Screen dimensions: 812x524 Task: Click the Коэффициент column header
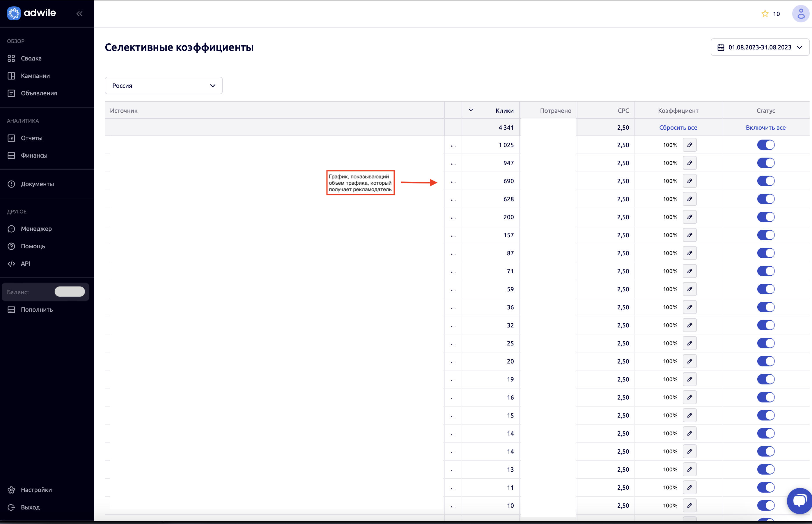[678, 111]
